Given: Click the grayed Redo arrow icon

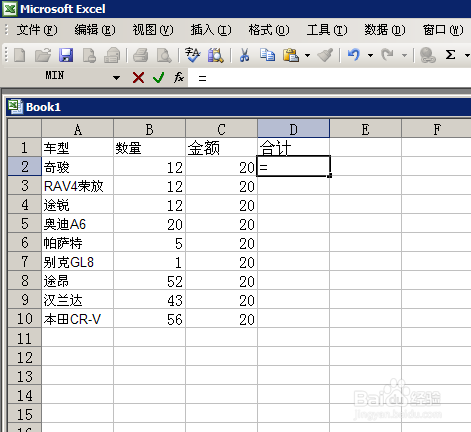Looking at the screenshot, I should coord(387,55).
